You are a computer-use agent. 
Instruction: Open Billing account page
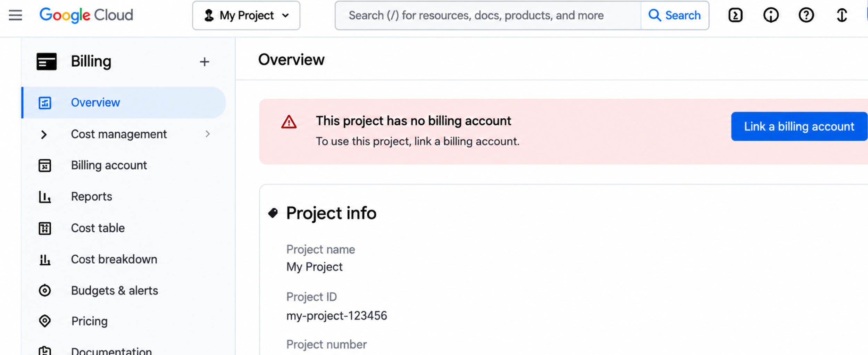(109, 165)
